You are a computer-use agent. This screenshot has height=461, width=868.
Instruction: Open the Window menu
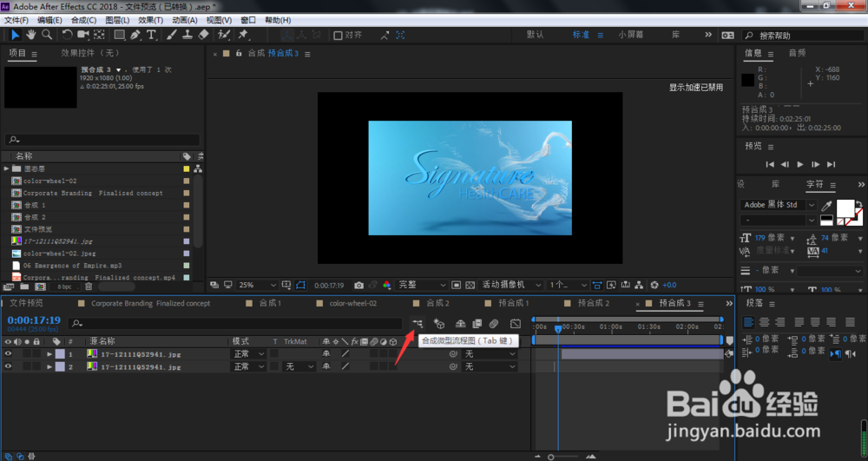point(248,20)
